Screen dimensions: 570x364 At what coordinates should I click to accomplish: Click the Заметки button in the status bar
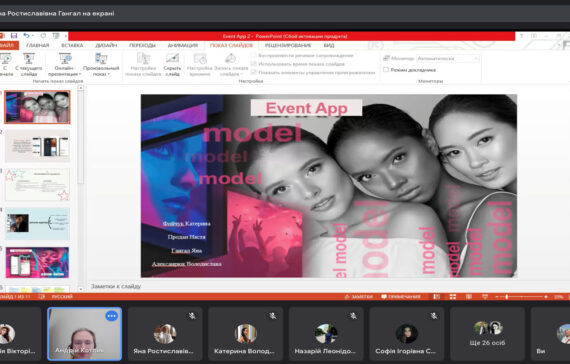point(359,297)
